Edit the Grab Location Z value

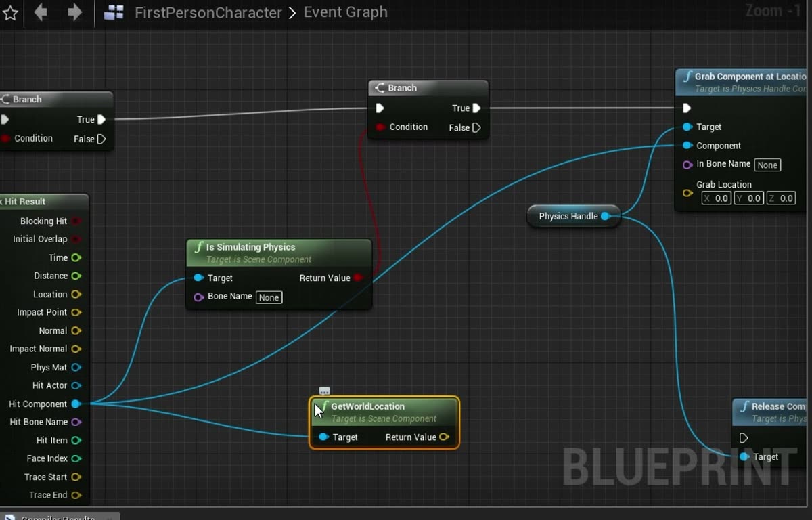tap(780, 198)
